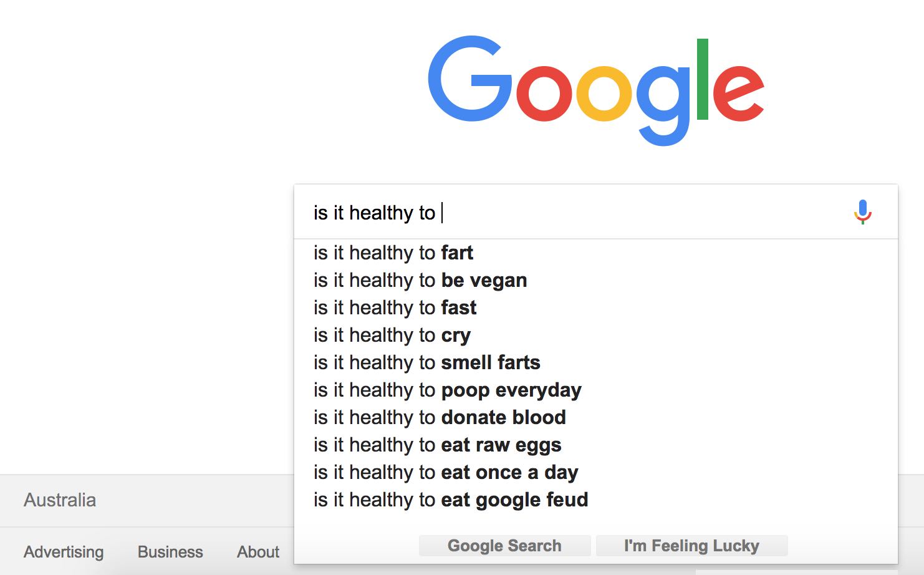Select the "donate blood" suggestion

click(x=440, y=417)
